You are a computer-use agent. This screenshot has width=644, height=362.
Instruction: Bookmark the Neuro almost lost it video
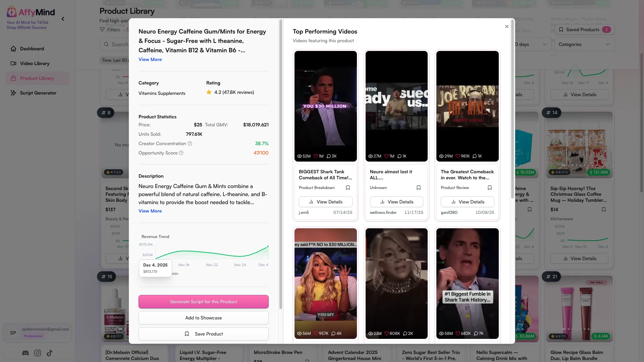tap(419, 188)
